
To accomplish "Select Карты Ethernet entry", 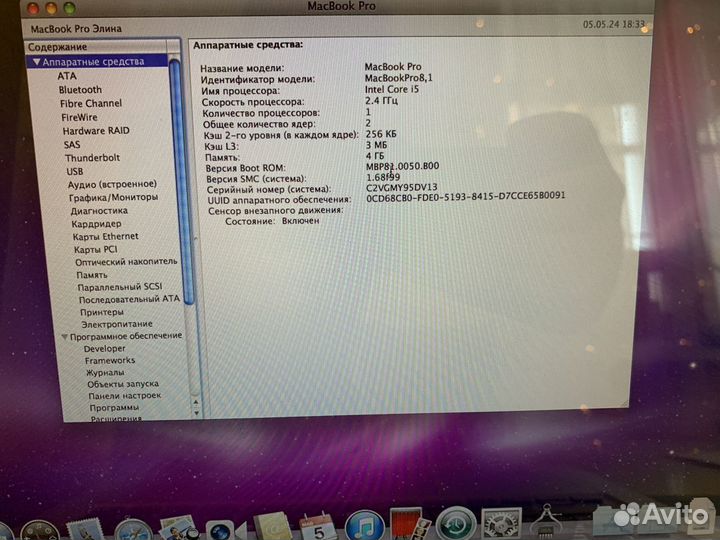I will tap(105, 236).
